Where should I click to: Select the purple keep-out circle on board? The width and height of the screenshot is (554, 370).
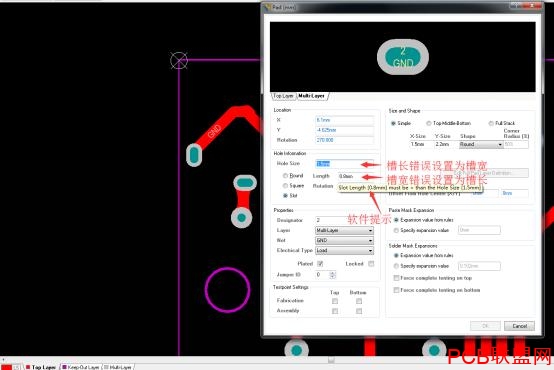pyautogui.click(x=228, y=289)
